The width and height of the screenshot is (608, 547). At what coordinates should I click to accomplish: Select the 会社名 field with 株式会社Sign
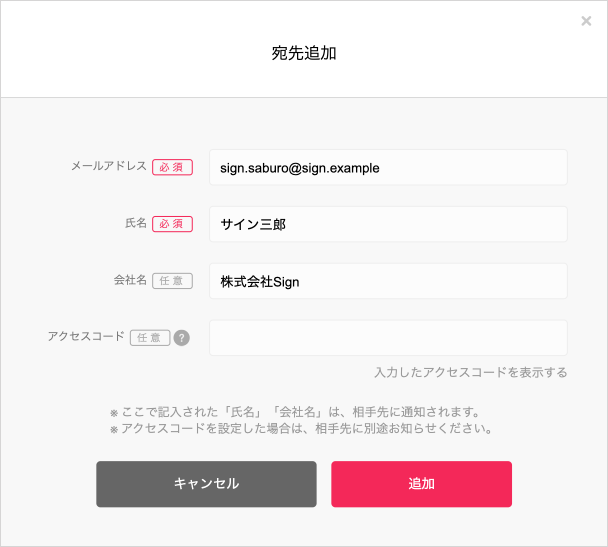coord(388,281)
